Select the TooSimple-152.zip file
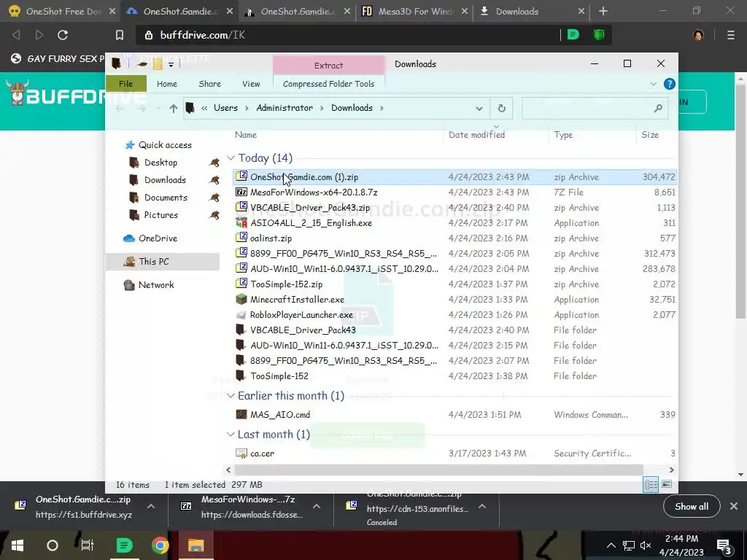This screenshot has height=560, width=747. click(x=286, y=284)
